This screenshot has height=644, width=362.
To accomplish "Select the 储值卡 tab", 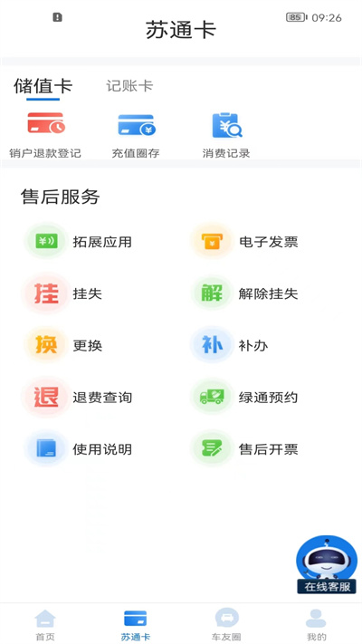I will pos(43,87).
